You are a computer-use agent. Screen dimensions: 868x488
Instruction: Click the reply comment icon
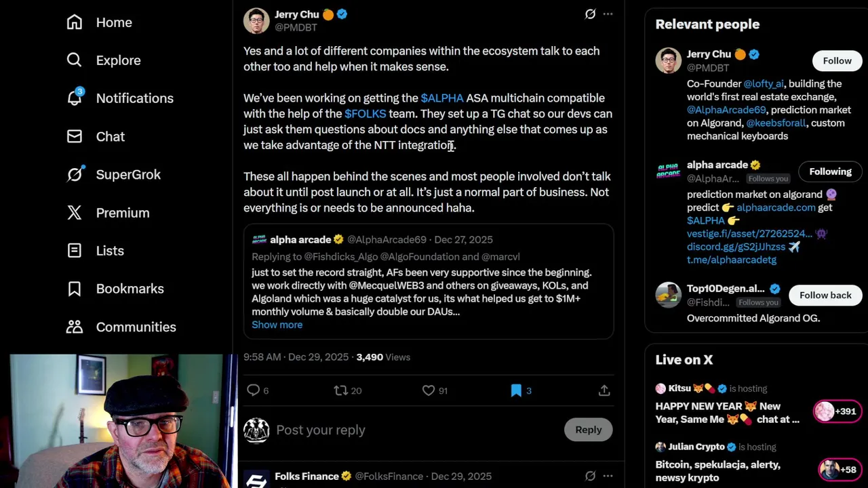tap(253, 390)
